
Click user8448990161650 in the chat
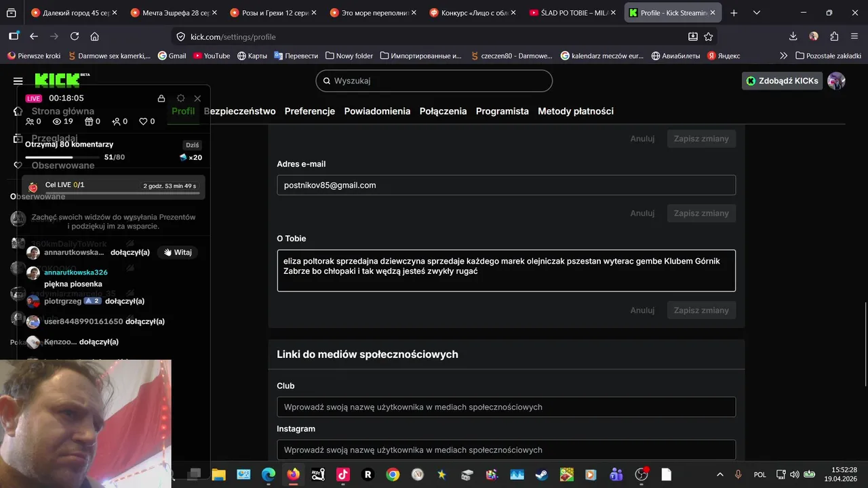pos(83,321)
